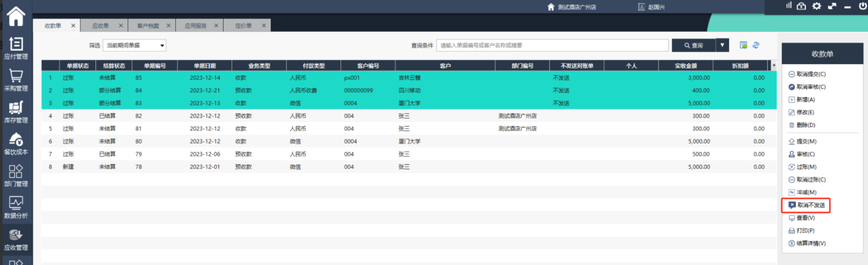Click the 查询条件 search input field
This screenshot has width=868, height=265.
click(552, 45)
